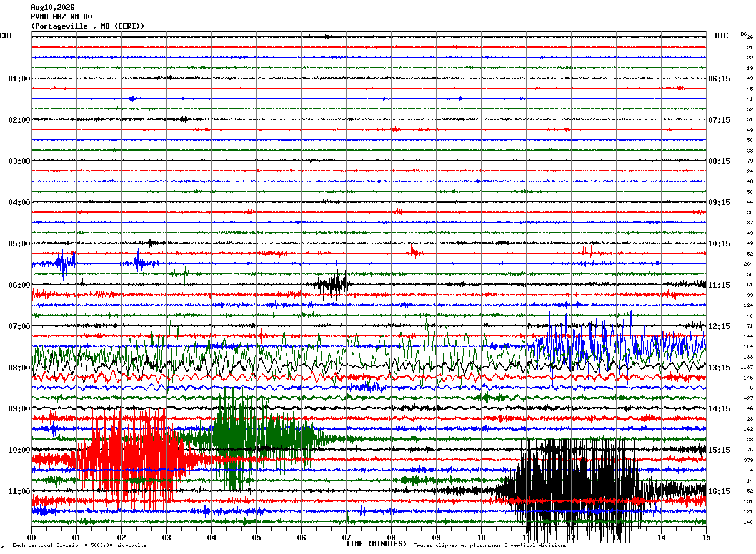Select DC offset value 26 beside DC header
The height and width of the screenshot is (554, 756).
[x=750, y=38]
